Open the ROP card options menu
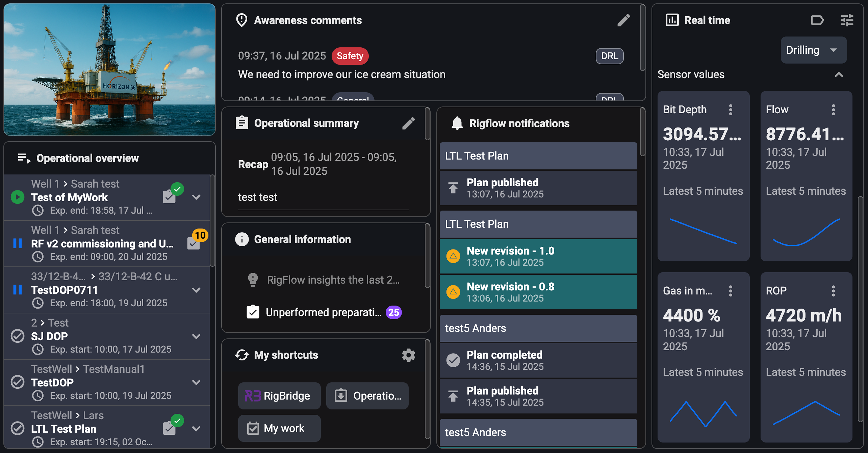This screenshot has height=453, width=868. click(833, 291)
